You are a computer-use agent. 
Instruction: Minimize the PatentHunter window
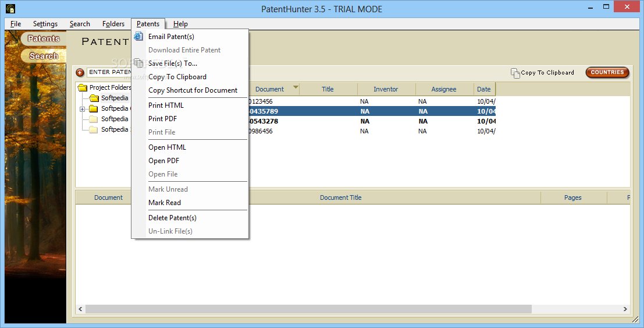tap(590, 7)
